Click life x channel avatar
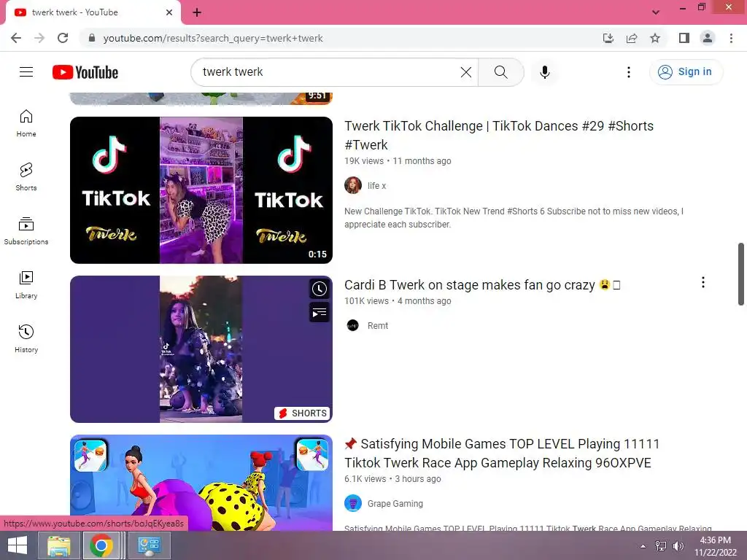The width and height of the screenshot is (747, 560). [x=353, y=185]
